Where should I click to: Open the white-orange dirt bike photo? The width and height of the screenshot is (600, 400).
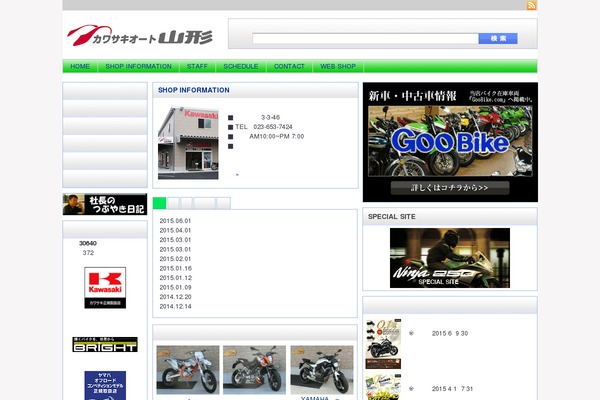point(188,370)
